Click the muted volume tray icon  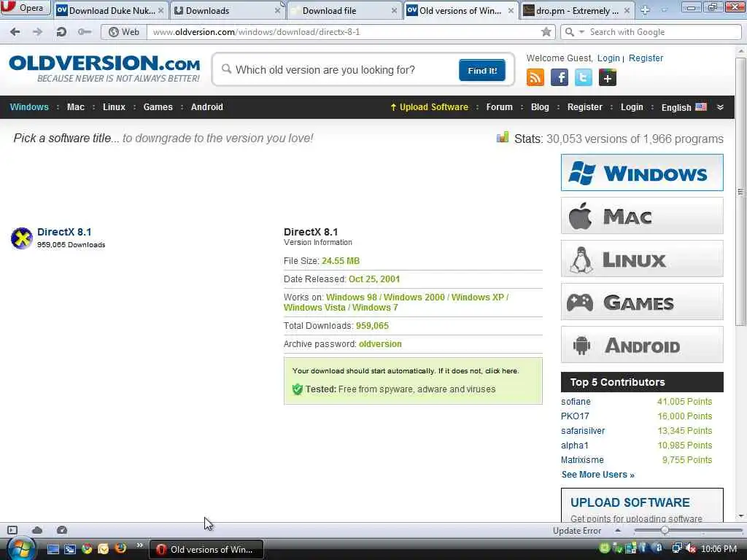[x=690, y=548]
